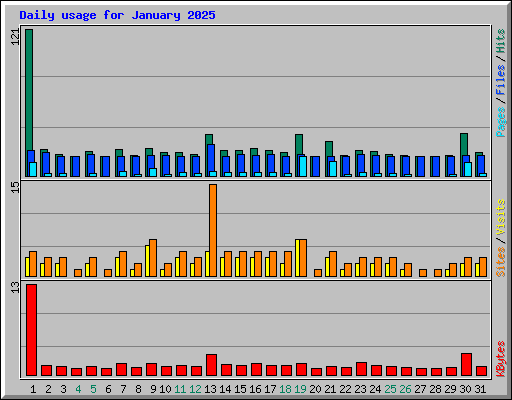The height and width of the screenshot is (400, 512).
Task: Click the green Hits legend label
Action: pos(501,41)
